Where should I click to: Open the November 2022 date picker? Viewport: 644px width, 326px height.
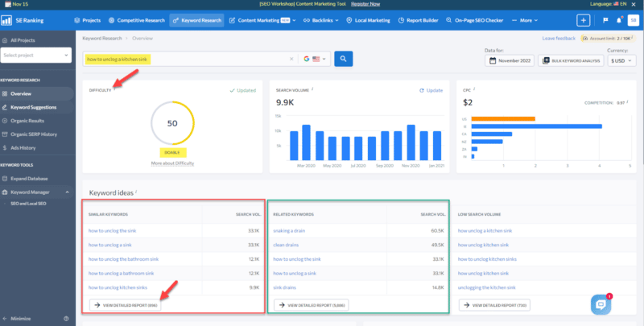pyautogui.click(x=510, y=60)
